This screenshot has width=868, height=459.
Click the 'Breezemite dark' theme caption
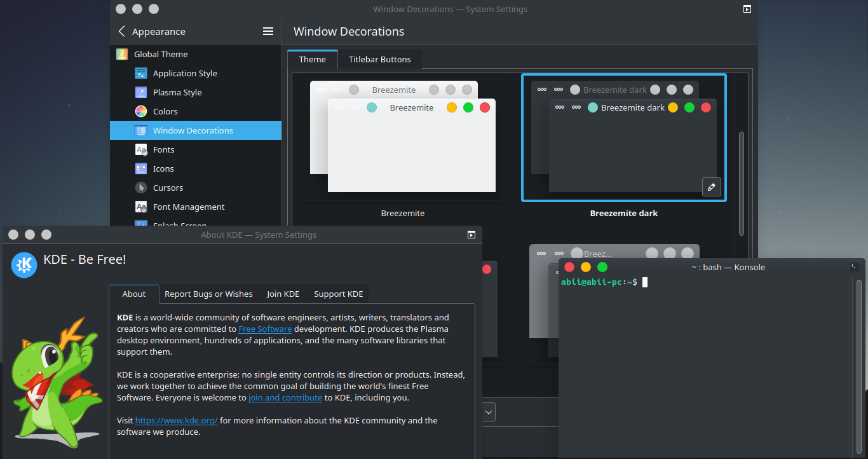point(624,213)
